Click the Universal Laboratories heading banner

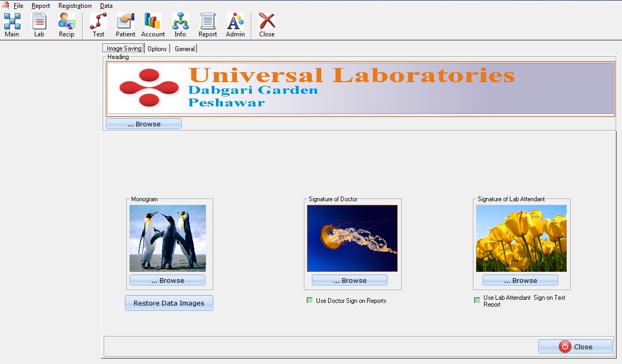(x=360, y=88)
